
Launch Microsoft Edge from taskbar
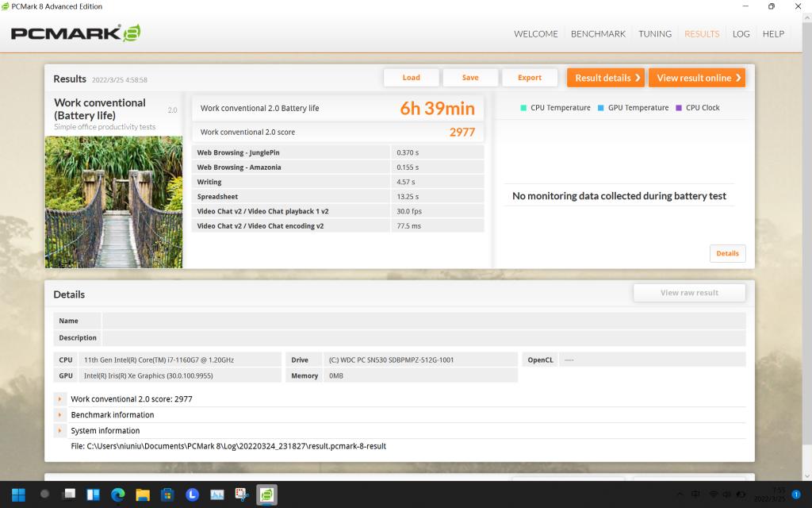118,495
